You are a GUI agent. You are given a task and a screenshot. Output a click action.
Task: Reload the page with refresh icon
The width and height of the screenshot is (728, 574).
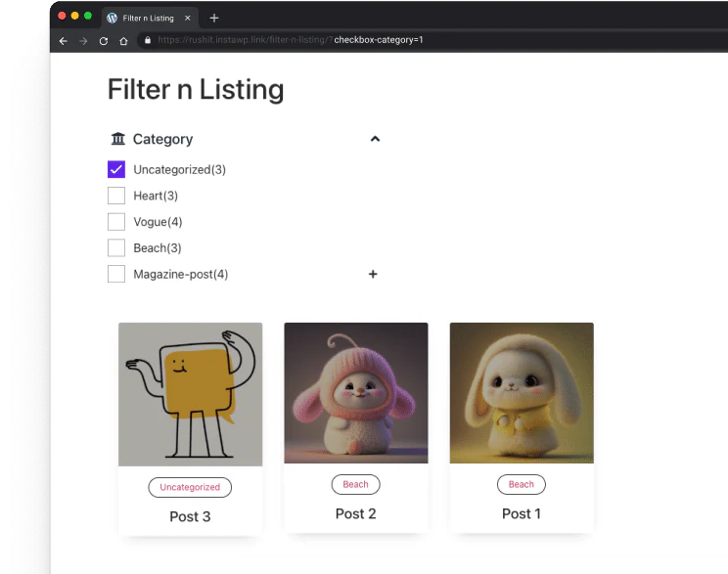pyautogui.click(x=104, y=41)
